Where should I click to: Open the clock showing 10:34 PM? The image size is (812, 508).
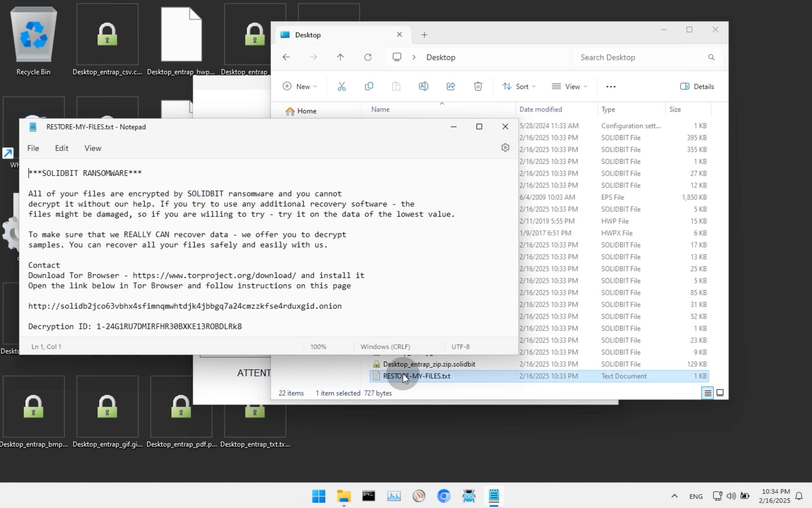coord(774,496)
